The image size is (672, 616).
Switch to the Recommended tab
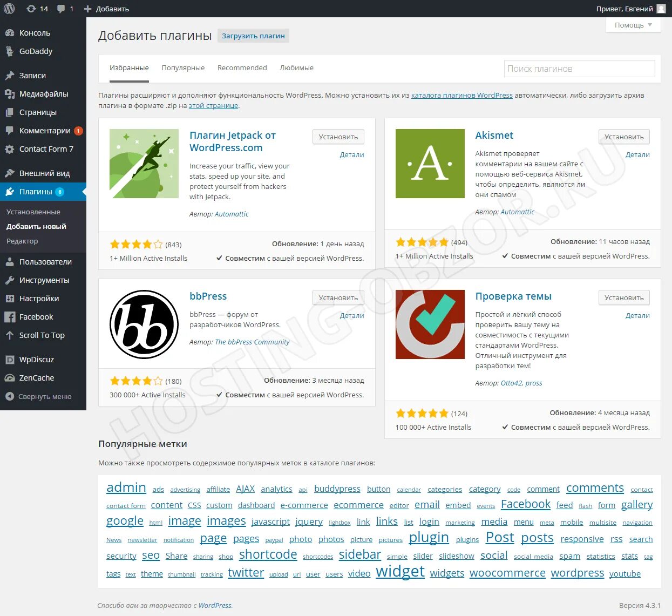point(242,68)
